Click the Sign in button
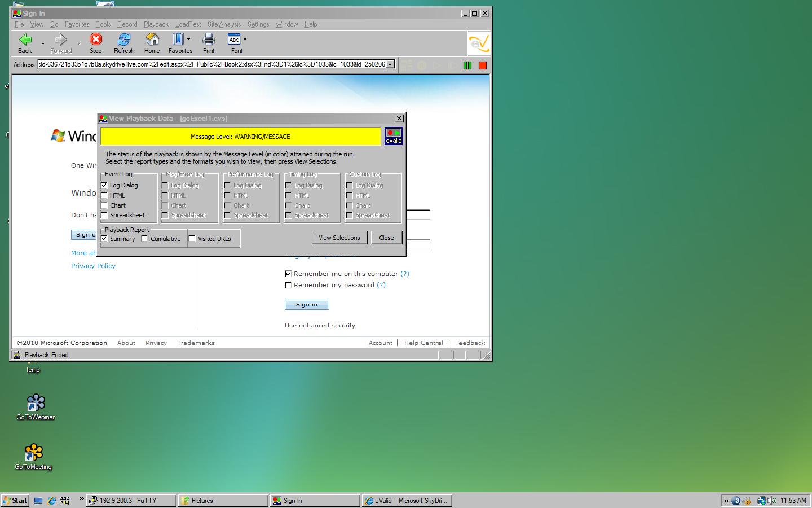 [x=306, y=304]
